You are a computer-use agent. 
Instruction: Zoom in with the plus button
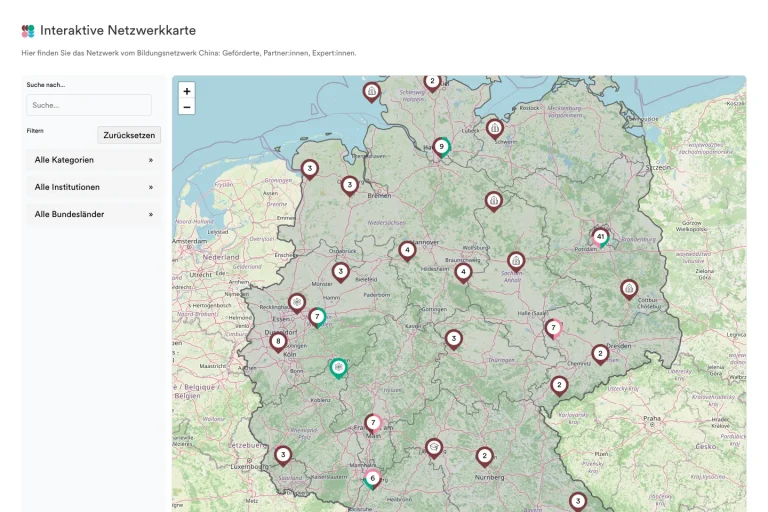pyautogui.click(x=187, y=91)
